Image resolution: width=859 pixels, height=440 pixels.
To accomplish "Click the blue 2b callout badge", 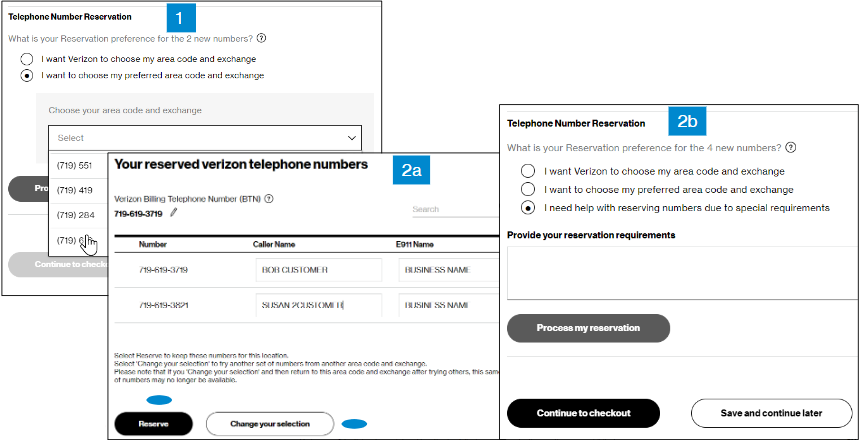I will pyautogui.click(x=687, y=122).
